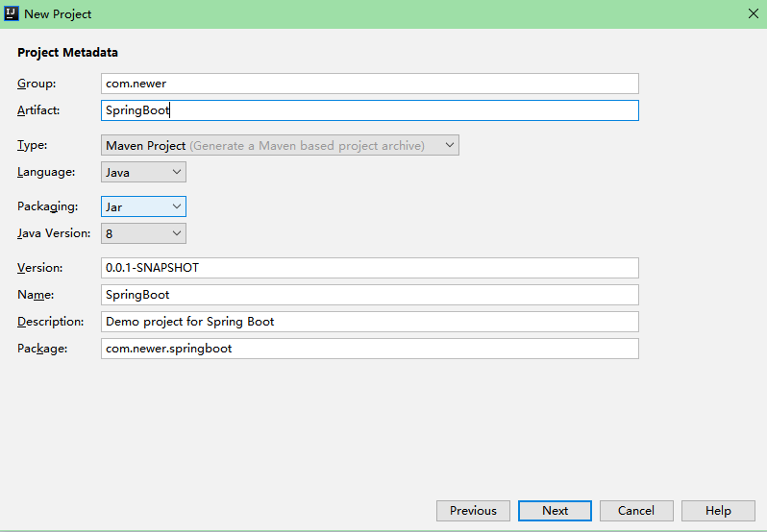767x532 pixels.
Task: Click the Name field containing SpringBoot
Action: 370,295
